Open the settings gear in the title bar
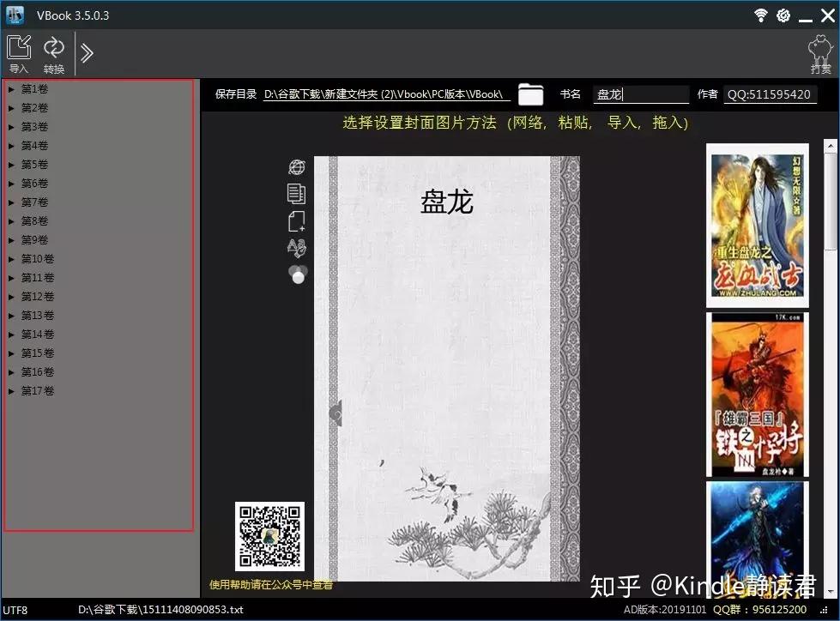The height and width of the screenshot is (621, 840). point(783,15)
